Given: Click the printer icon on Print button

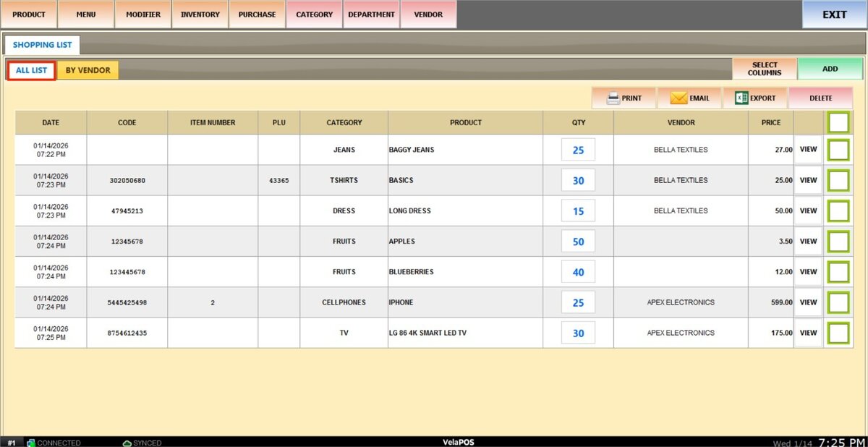Looking at the screenshot, I should pyautogui.click(x=613, y=98).
